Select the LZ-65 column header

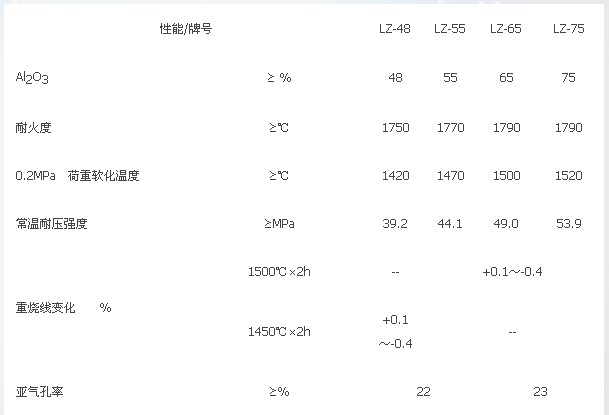point(506,29)
